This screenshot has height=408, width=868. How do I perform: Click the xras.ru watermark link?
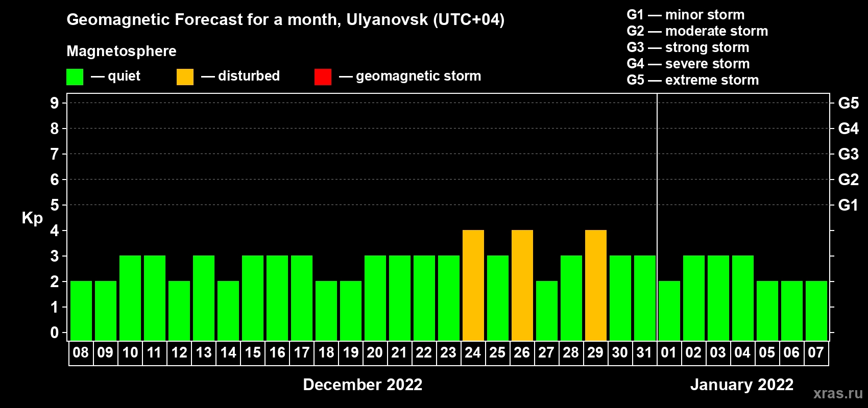click(838, 393)
